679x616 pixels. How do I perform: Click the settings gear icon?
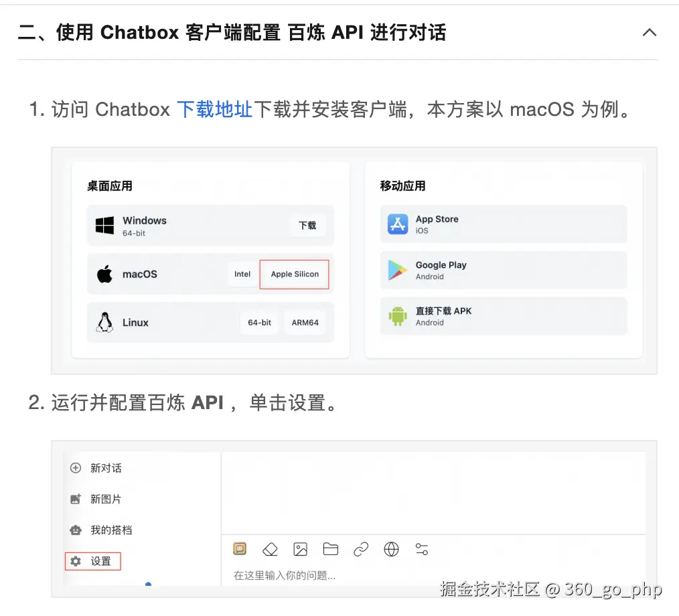point(76,562)
